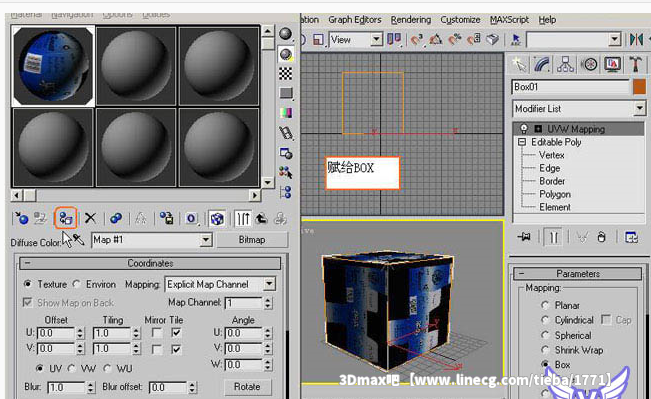This screenshot has height=399, width=651.
Task: Click Put to Library icon
Action: 167,218
